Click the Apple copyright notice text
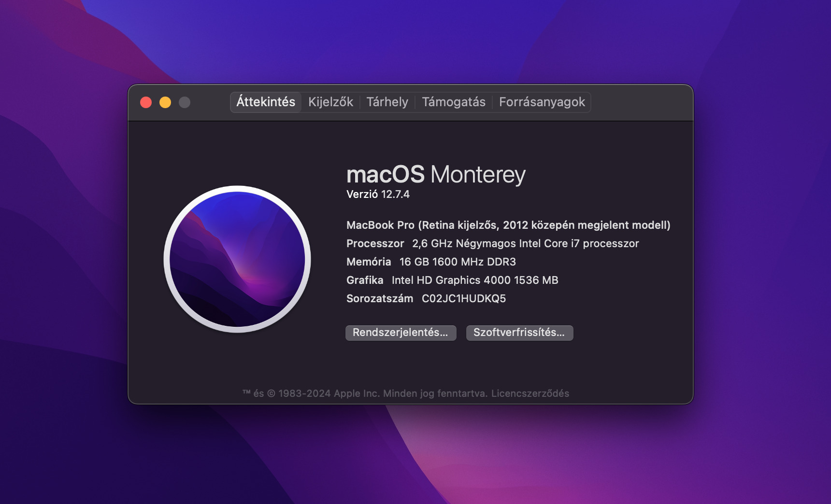831x504 pixels. pyautogui.click(x=365, y=393)
